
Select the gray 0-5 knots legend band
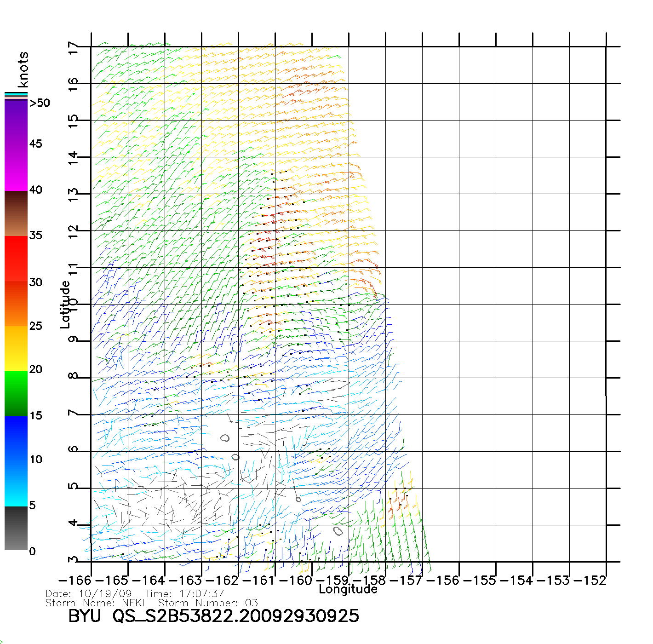click(x=16, y=528)
